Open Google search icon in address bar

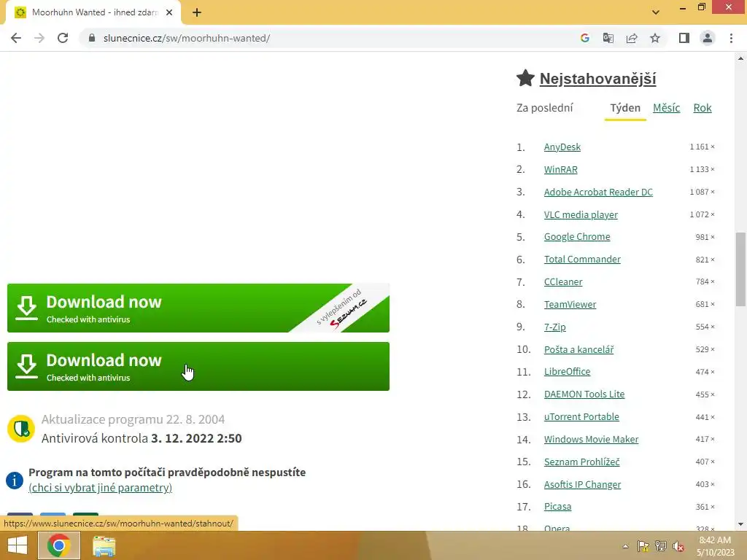click(585, 38)
